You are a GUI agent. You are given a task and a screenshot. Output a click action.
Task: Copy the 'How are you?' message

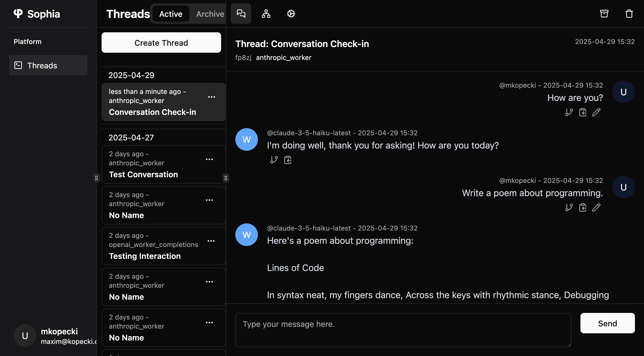pos(583,112)
